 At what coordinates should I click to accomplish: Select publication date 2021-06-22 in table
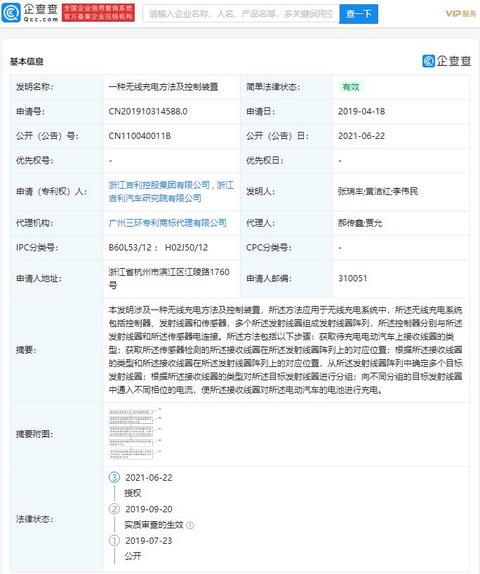[x=361, y=136]
